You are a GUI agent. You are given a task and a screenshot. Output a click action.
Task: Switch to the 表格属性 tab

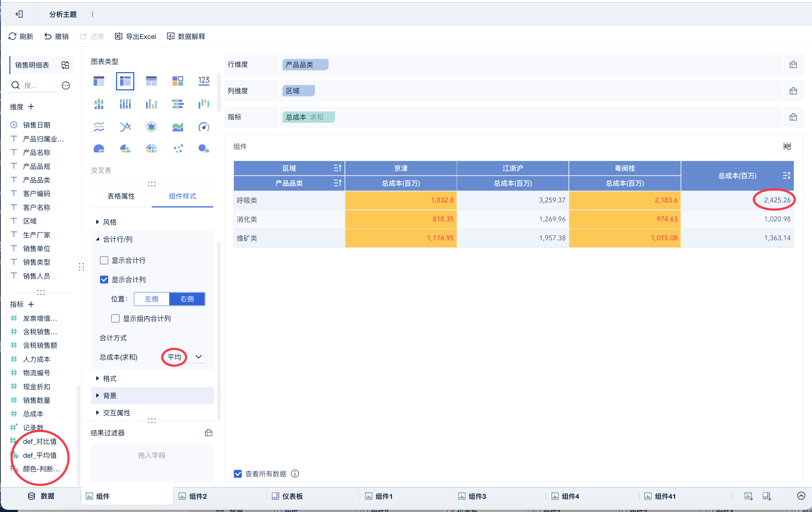(x=121, y=196)
